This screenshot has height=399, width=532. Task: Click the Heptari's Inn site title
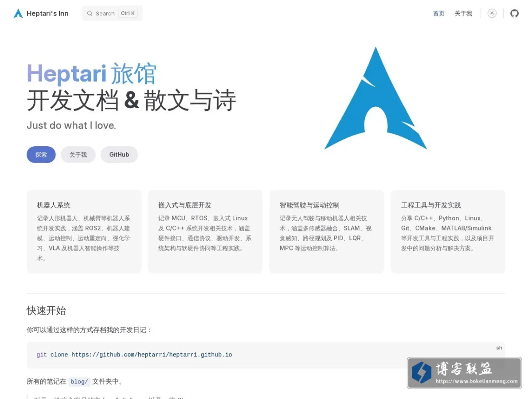[47, 13]
